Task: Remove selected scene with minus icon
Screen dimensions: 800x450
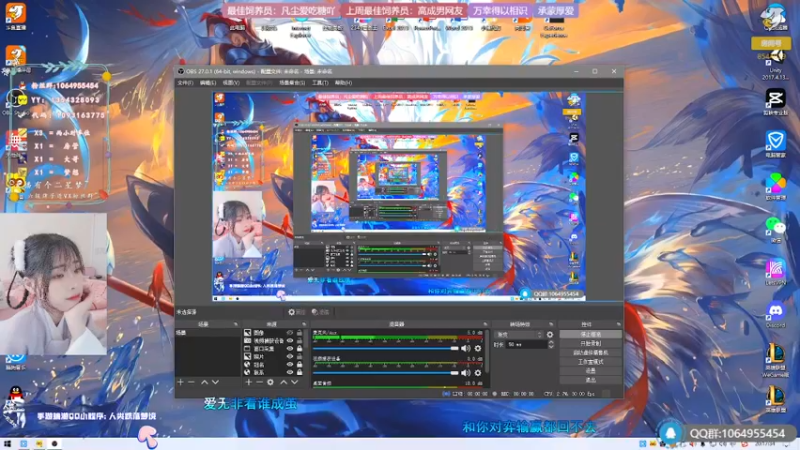Action: tap(191, 382)
